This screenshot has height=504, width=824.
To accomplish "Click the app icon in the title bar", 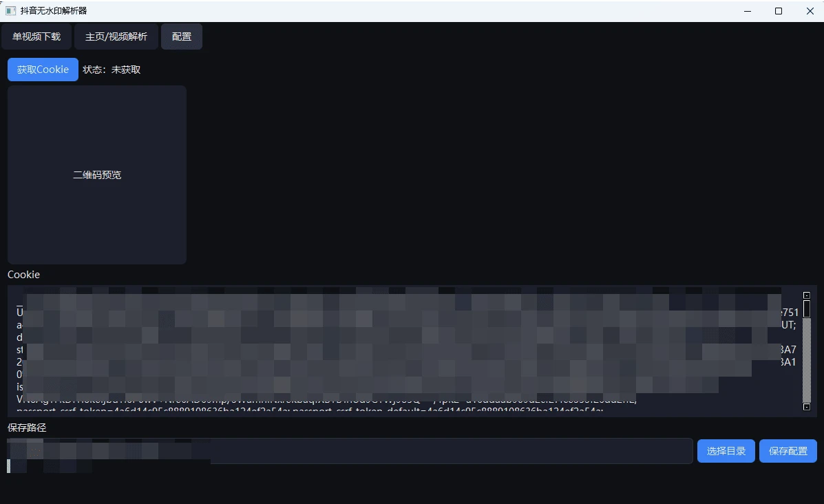I will (11, 11).
